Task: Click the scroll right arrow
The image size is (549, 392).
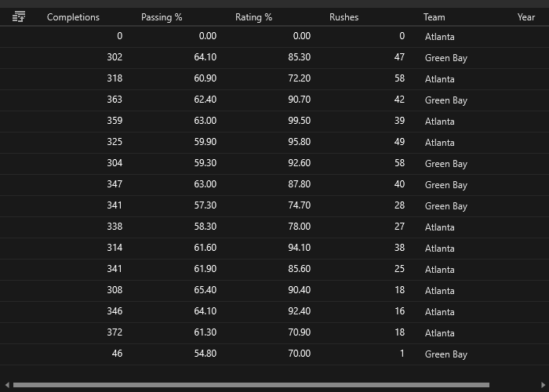Action: [x=544, y=385]
